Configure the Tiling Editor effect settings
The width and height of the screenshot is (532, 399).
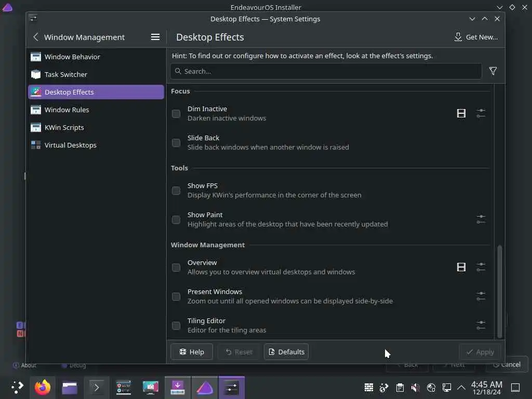[x=481, y=325]
